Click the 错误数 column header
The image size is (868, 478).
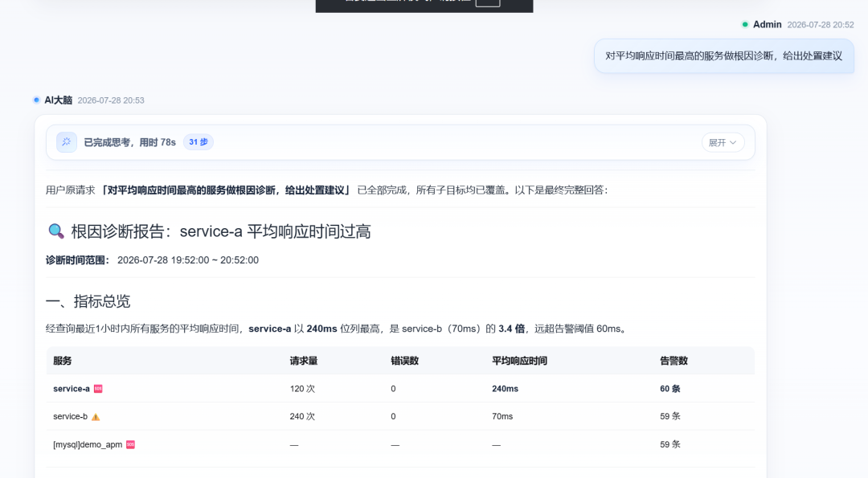[x=404, y=361]
